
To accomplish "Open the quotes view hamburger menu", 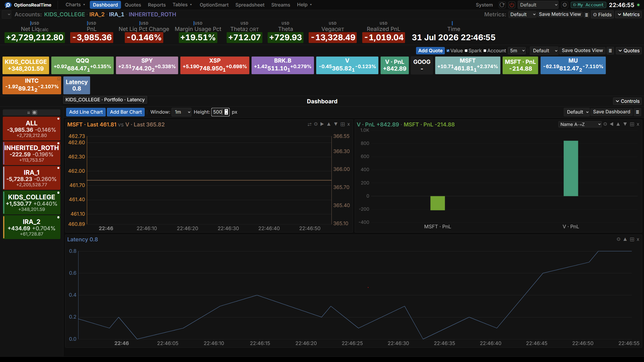I will (x=610, y=51).
